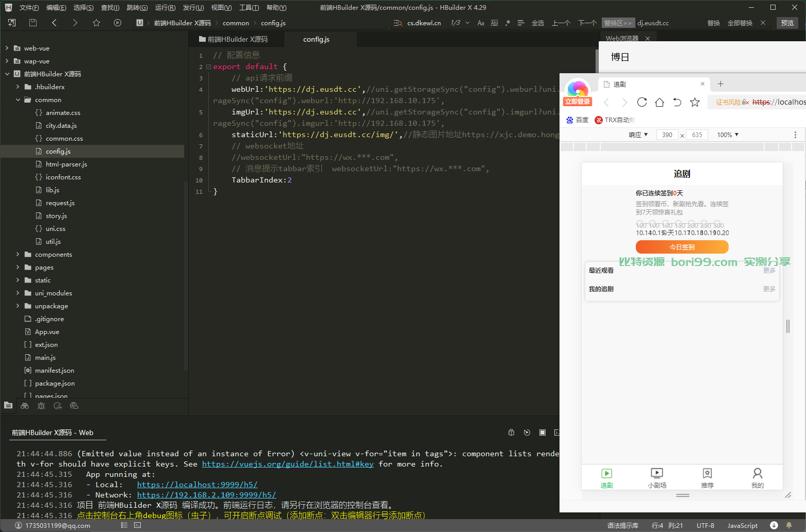Click the 更多 link beside 最近观看
This screenshot has height=532, width=806.
769,270
